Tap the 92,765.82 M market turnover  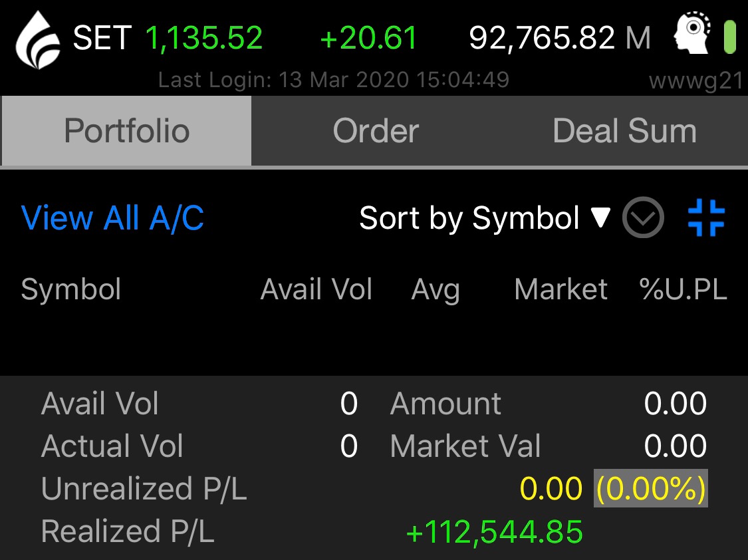pyautogui.click(x=560, y=38)
